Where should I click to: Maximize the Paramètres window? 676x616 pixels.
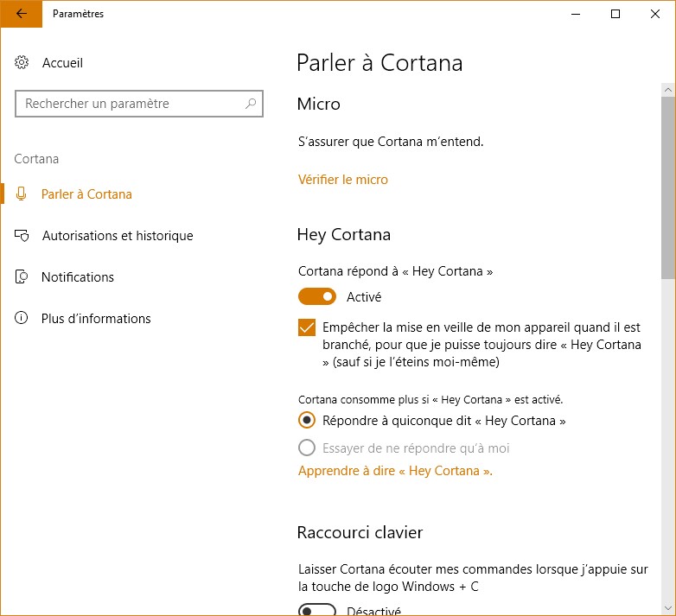pos(615,14)
